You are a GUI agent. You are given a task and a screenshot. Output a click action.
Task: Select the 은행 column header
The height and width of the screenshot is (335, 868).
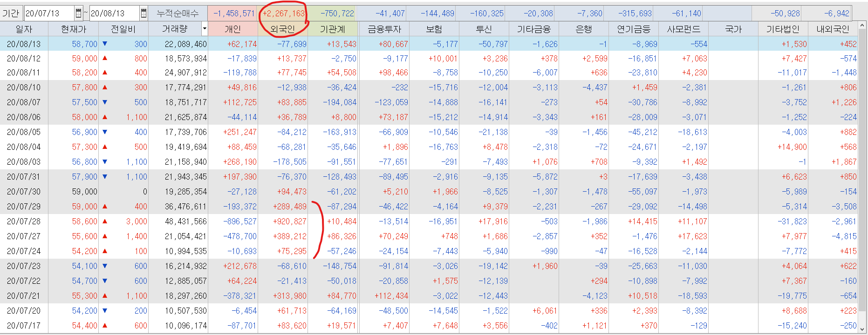coord(583,29)
